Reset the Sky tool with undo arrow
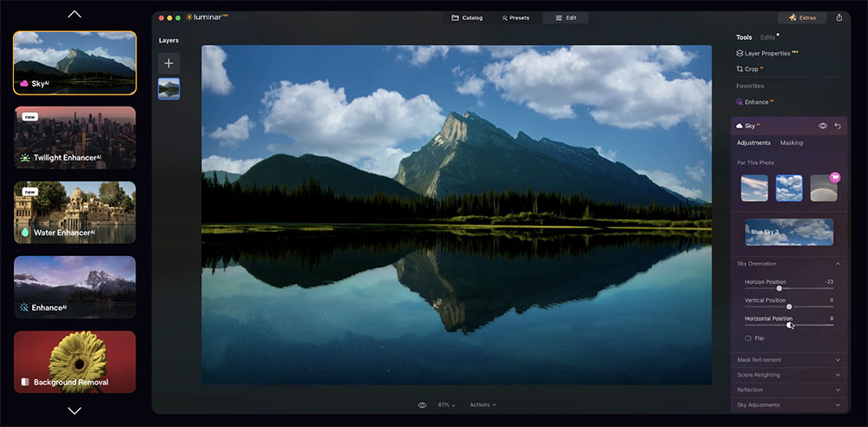Viewport: 868px width, 427px height. pyautogui.click(x=838, y=126)
